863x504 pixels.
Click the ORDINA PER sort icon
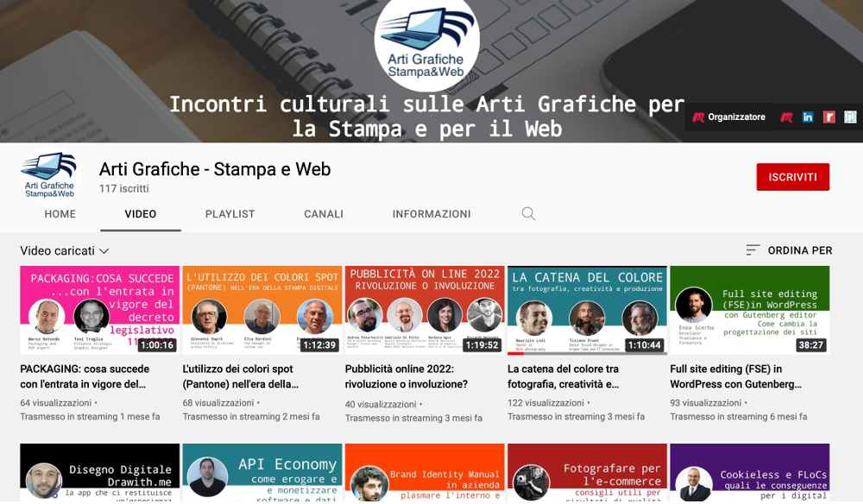click(753, 250)
